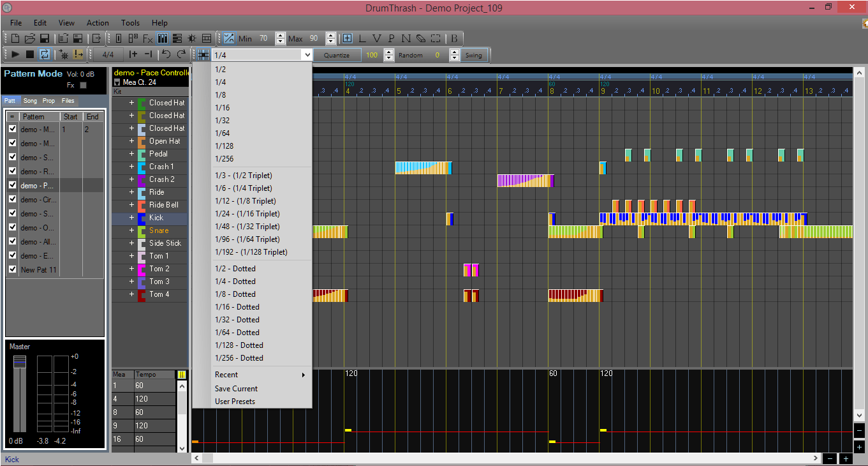The height and width of the screenshot is (466, 868).
Task: Select the V tool icon
Action: click(x=376, y=38)
